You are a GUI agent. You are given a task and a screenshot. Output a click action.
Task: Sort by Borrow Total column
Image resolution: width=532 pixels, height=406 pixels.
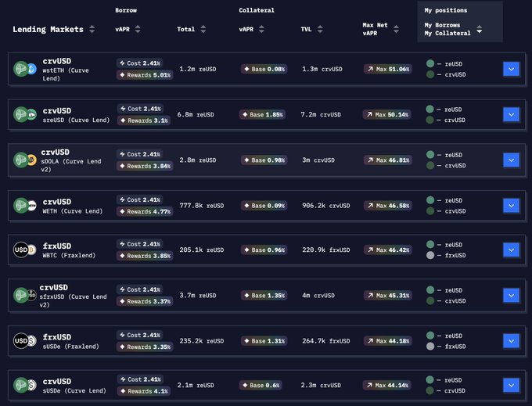[203, 29]
